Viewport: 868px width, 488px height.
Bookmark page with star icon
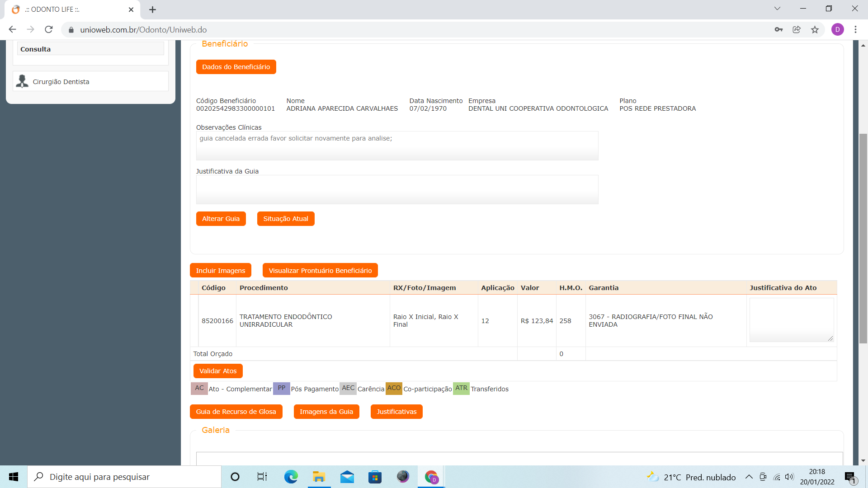pyautogui.click(x=815, y=30)
